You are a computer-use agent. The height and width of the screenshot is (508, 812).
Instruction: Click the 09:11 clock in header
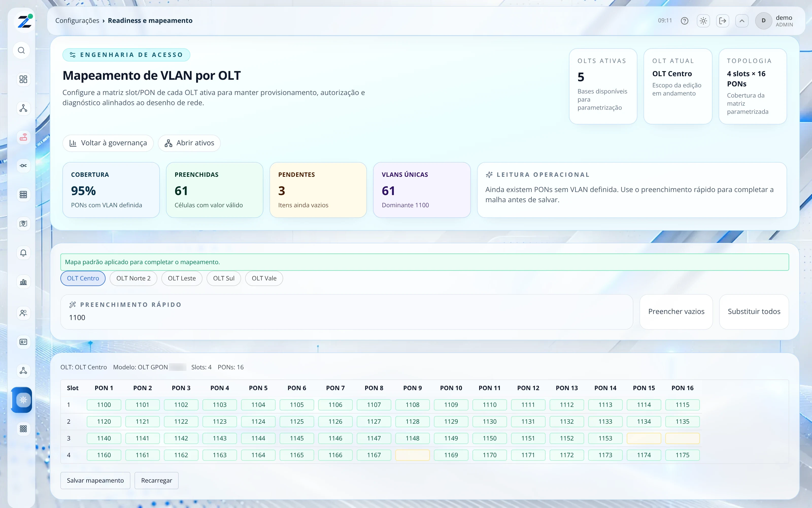click(665, 21)
